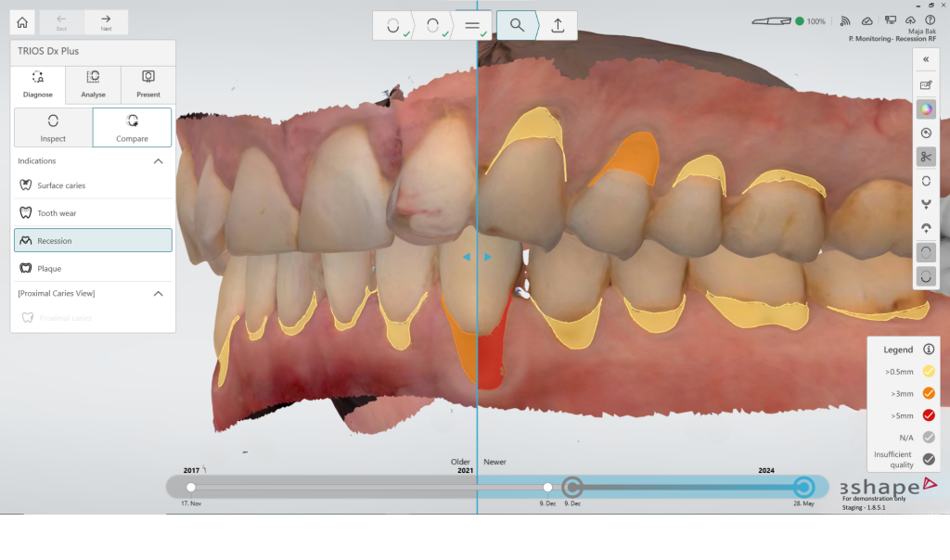Click the Next button at the top
950x560 pixels.
pyautogui.click(x=106, y=21)
